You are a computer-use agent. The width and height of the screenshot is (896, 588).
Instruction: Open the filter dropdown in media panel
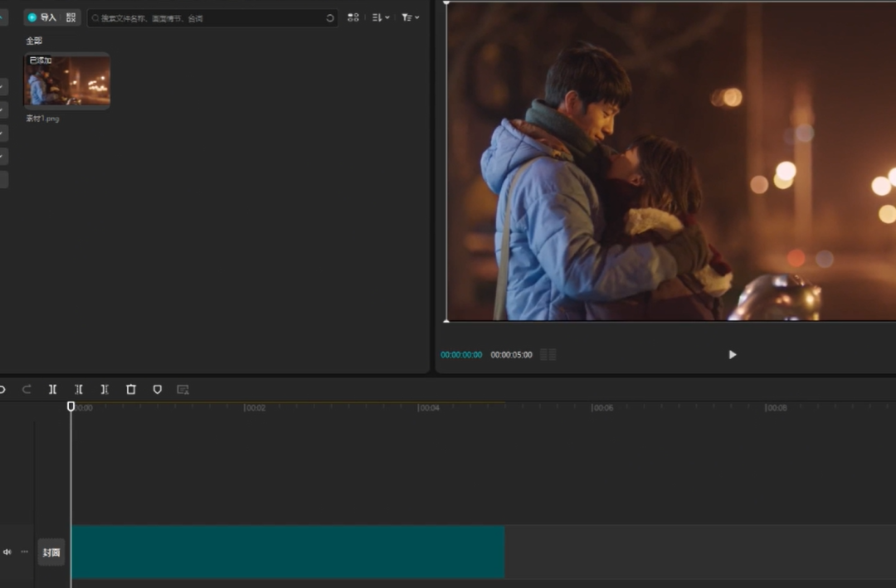[411, 17]
